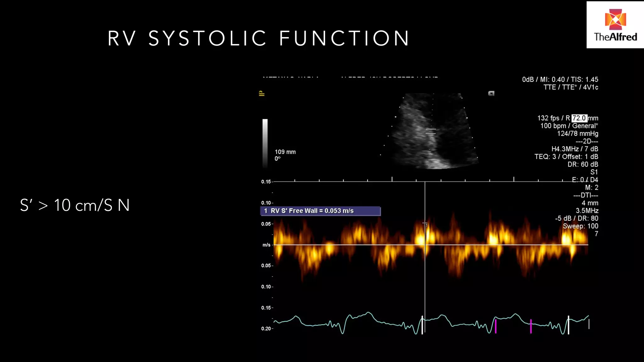Click the TTE / TTE* / 4V1c text
Screen dimensions: 644x362
tap(571, 87)
